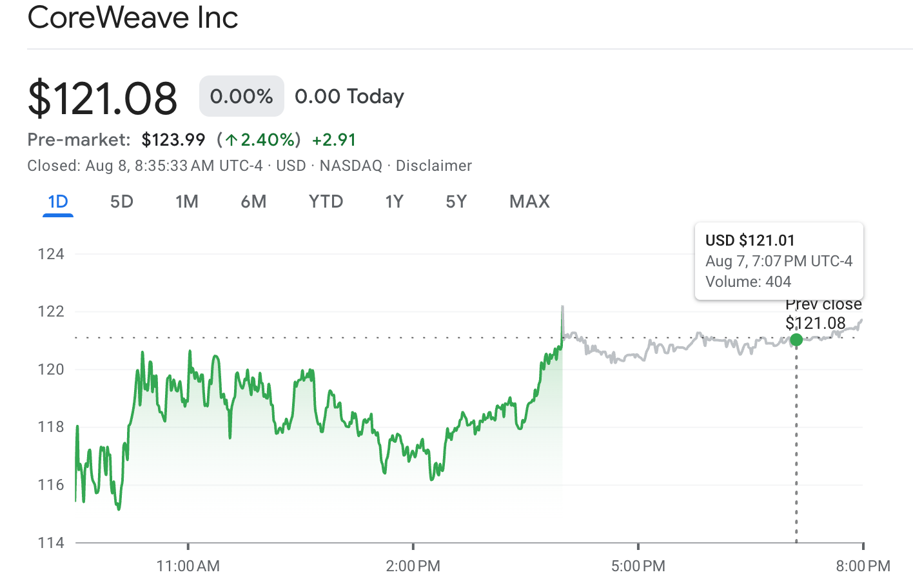Switch to the 5Y chart view
The image size is (913, 588).
(x=456, y=201)
